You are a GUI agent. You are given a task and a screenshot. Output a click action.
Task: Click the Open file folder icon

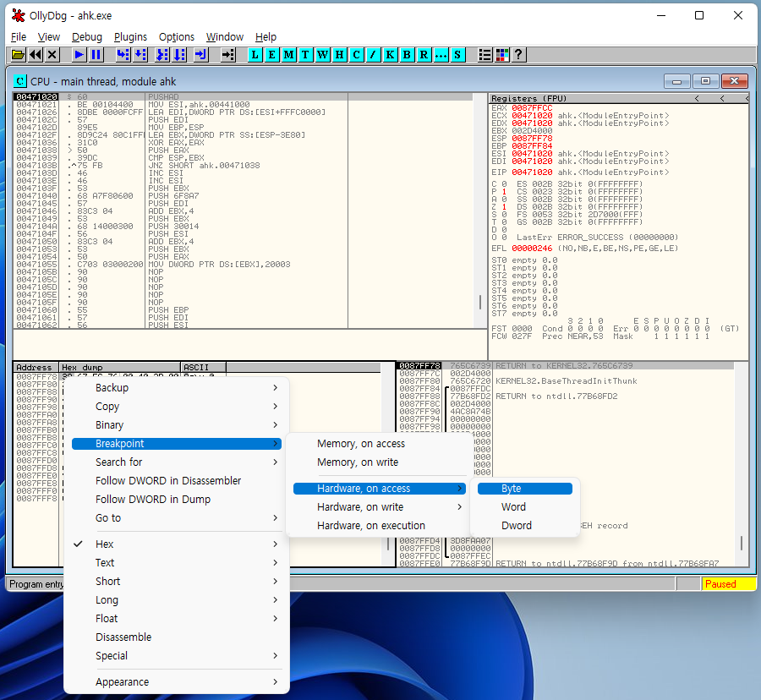(x=18, y=55)
